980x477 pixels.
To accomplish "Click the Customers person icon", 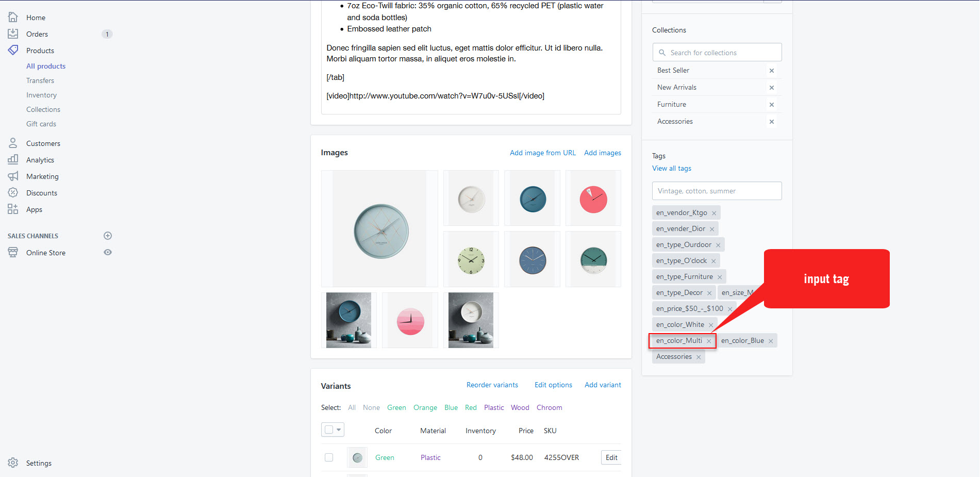I will click(x=13, y=143).
